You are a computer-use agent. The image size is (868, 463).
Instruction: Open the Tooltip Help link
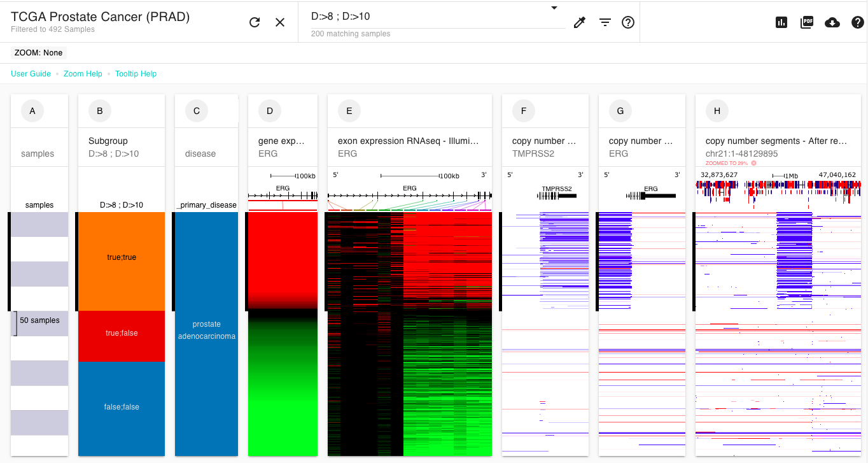tap(136, 74)
